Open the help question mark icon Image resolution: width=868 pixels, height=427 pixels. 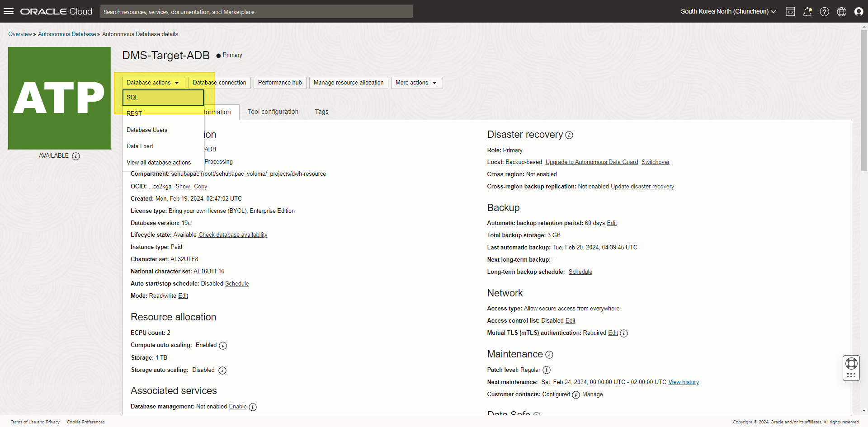click(825, 12)
